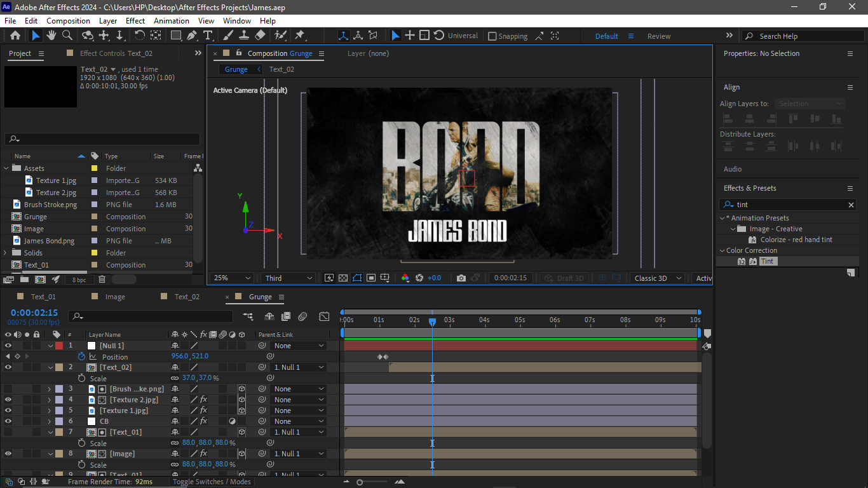The image size is (868, 488).
Task: Select the Default workspace
Action: (607, 36)
